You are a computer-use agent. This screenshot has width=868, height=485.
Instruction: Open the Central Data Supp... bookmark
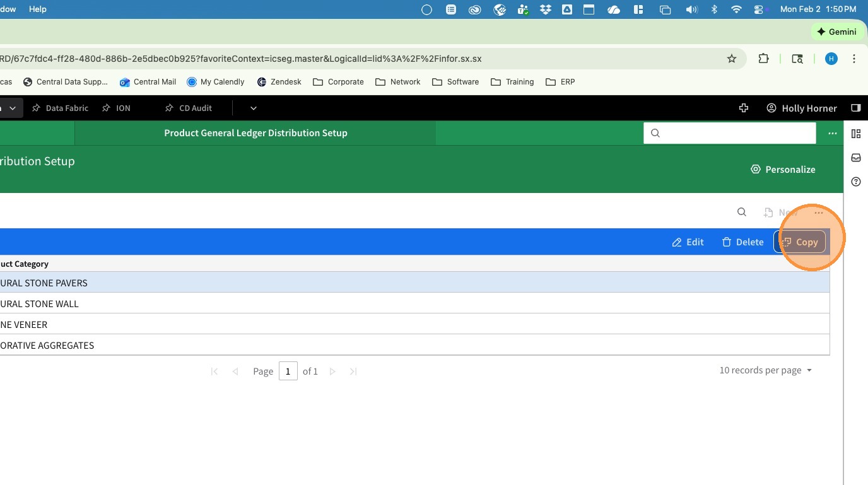pos(66,82)
